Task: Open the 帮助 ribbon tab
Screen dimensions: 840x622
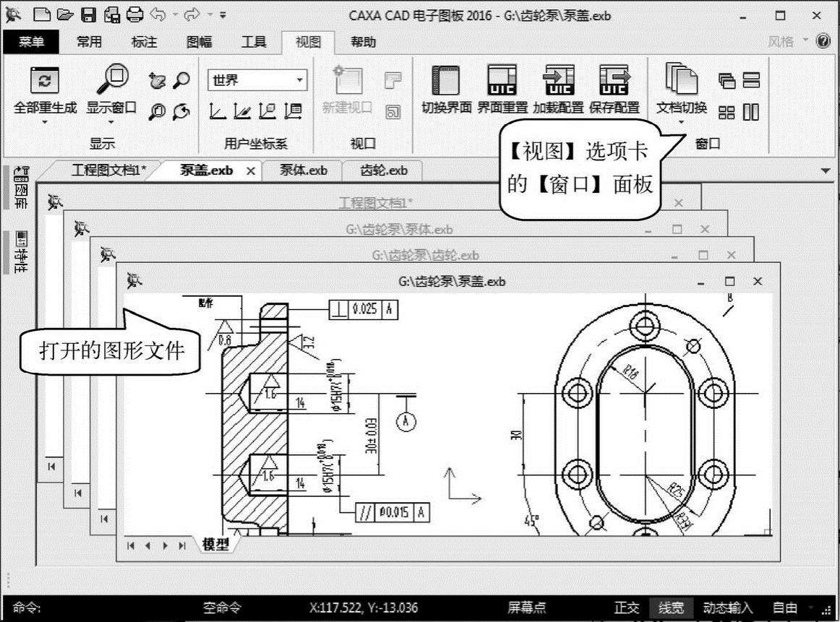Action: click(x=363, y=42)
